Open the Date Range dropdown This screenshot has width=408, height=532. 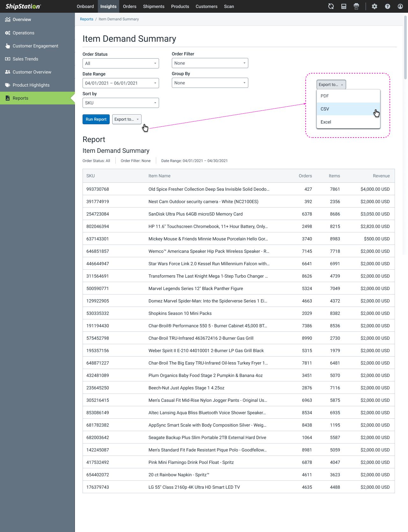(x=121, y=83)
